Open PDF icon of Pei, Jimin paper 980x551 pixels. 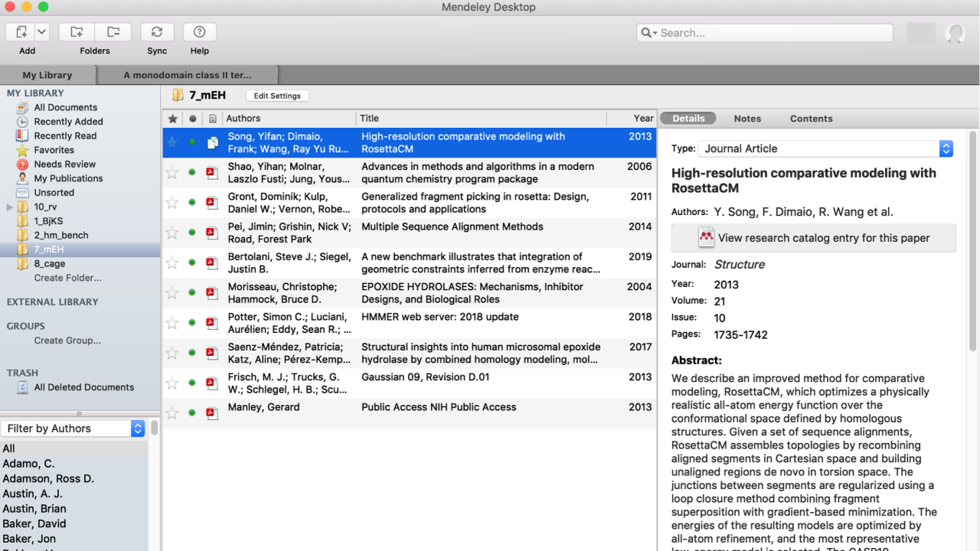coord(212,233)
